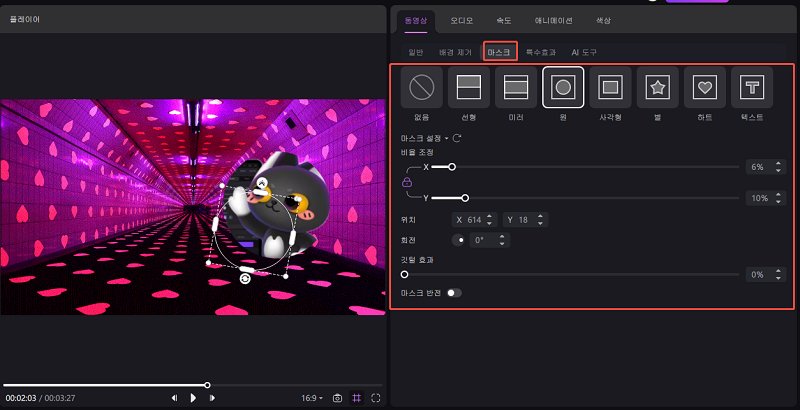Image resolution: width=800 pixels, height=410 pixels.
Task: Open the 16:9 aspect ratio dropdown
Action: tap(312, 398)
